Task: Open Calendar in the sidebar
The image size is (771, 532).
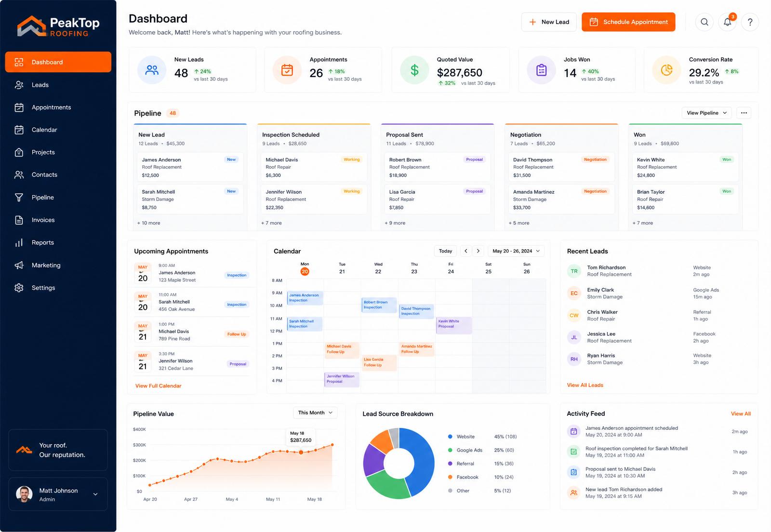Action: tap(58, 130)
